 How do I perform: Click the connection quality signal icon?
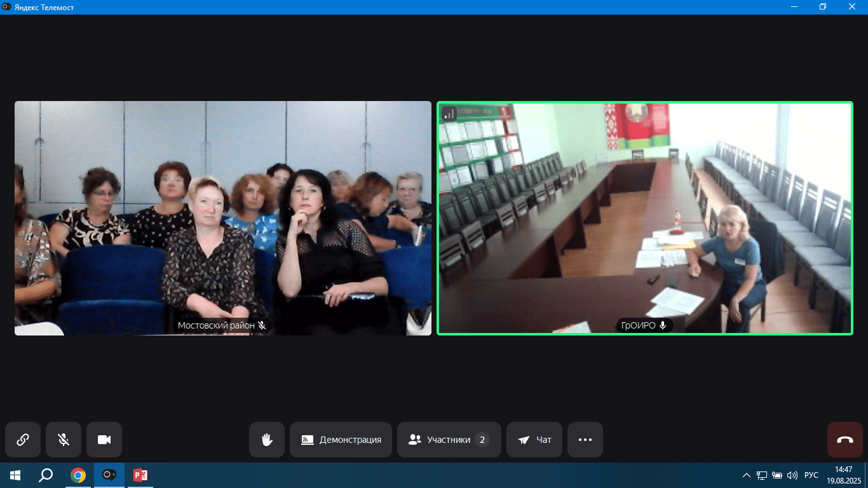click(x=449, y=114)
